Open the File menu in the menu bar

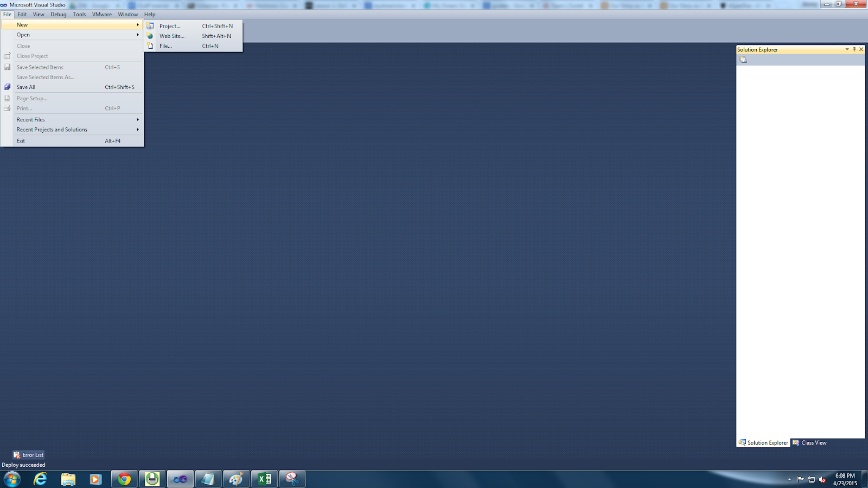(8, 15)
